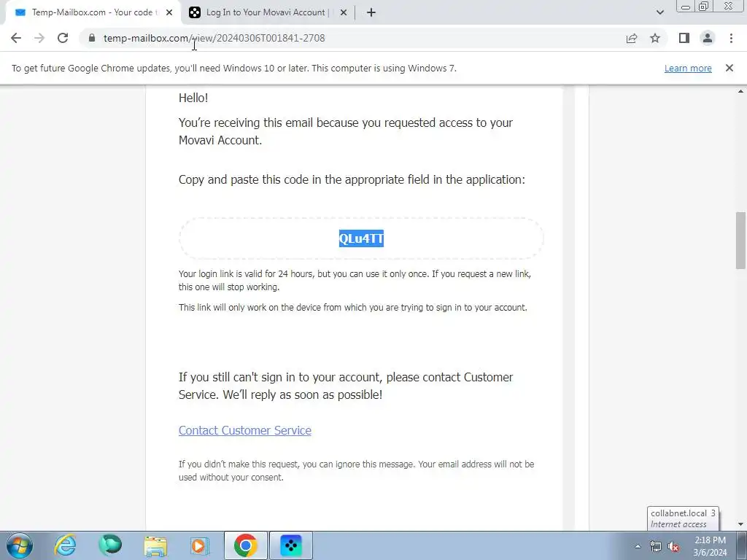
Task: Open the taskbar clock and date
Action: 710,546
